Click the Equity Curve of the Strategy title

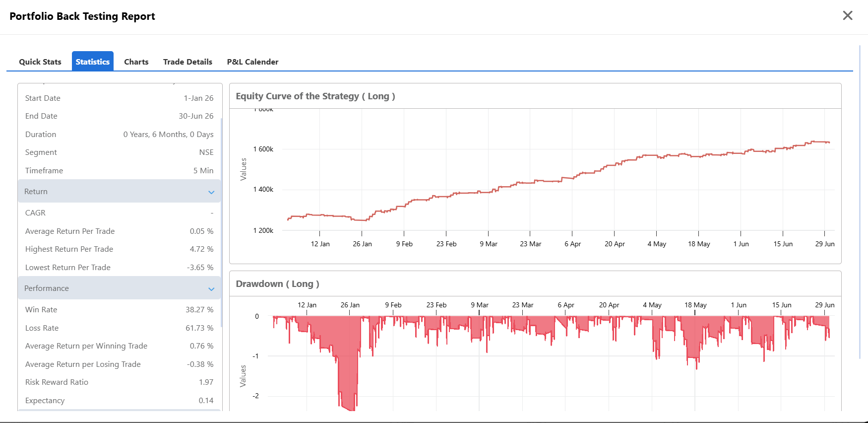click(x=315, y=96)
